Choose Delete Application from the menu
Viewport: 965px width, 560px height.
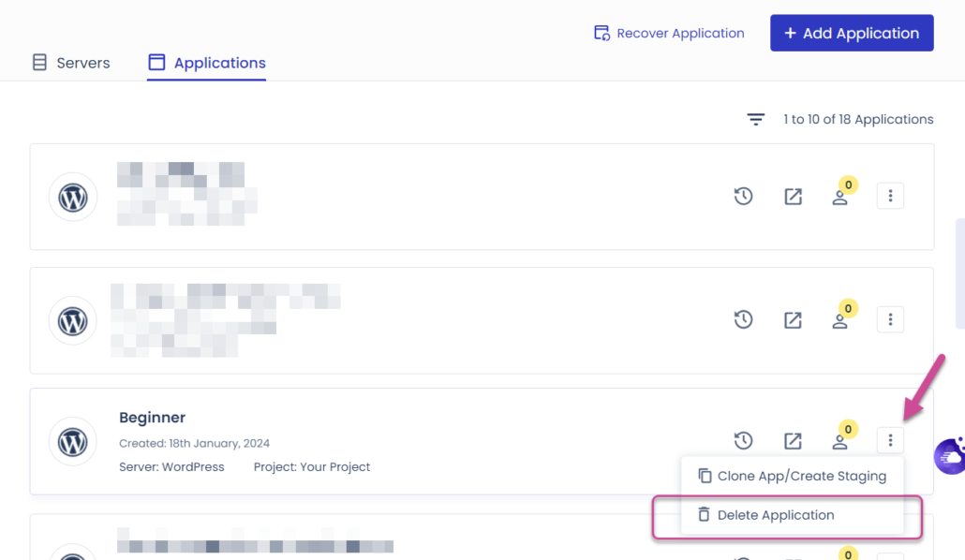click(x=793, y=515)
